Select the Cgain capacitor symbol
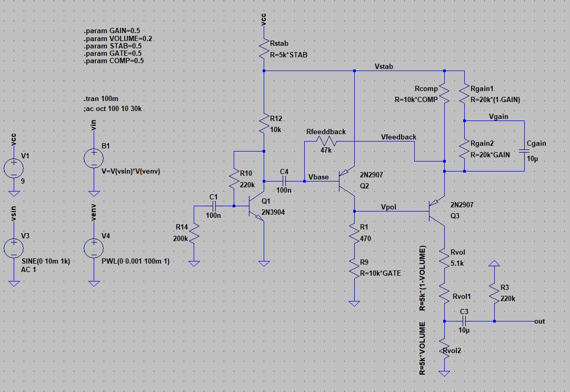The image size is (570, 392). coord(524,151)
